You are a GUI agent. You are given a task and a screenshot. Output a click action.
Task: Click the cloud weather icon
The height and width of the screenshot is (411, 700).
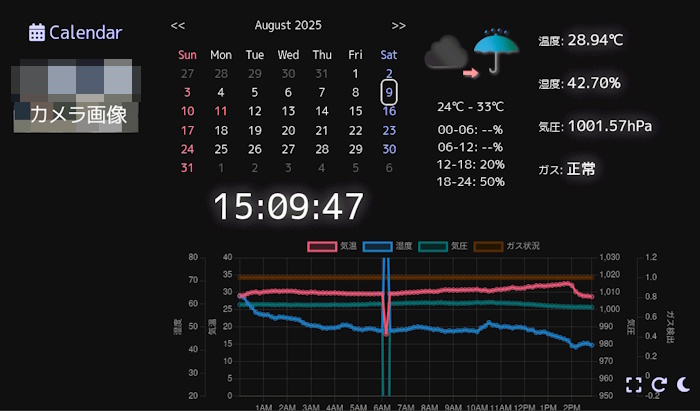click(446, 53)
